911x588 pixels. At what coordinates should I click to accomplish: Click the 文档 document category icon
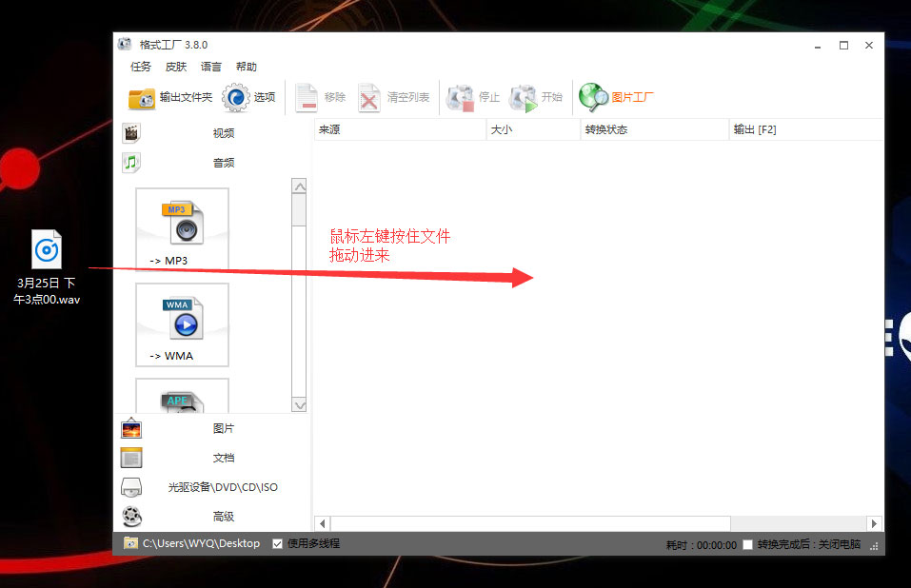click(131, 458)
